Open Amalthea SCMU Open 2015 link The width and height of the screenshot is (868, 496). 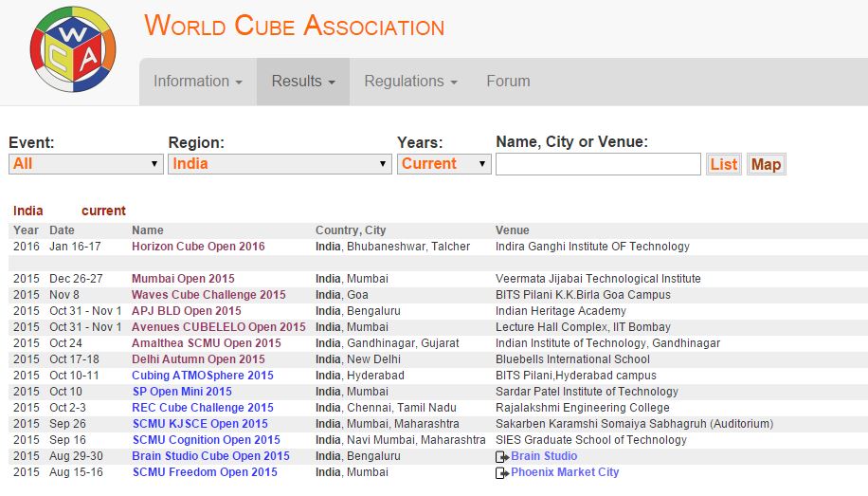pyautogui.click(x=207, y=343)
